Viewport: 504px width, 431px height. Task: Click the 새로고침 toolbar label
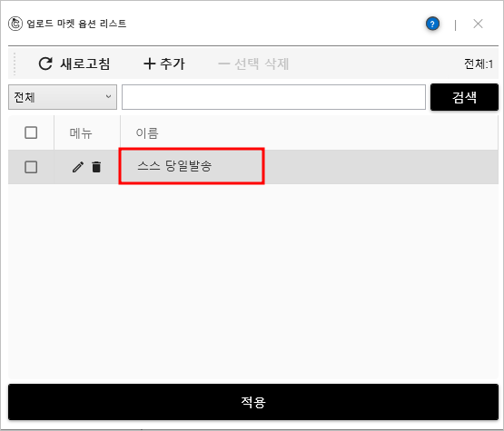[85, 64]
